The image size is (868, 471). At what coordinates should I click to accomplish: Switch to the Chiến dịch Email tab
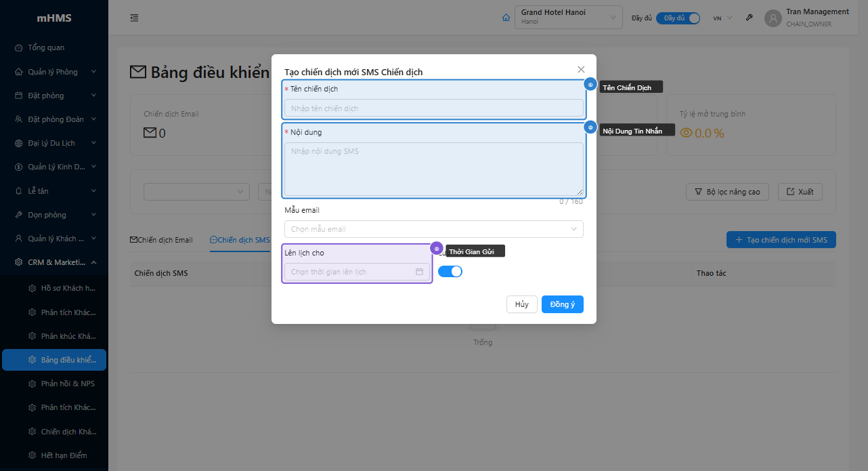pyautogui.click(x=161, y=240)
